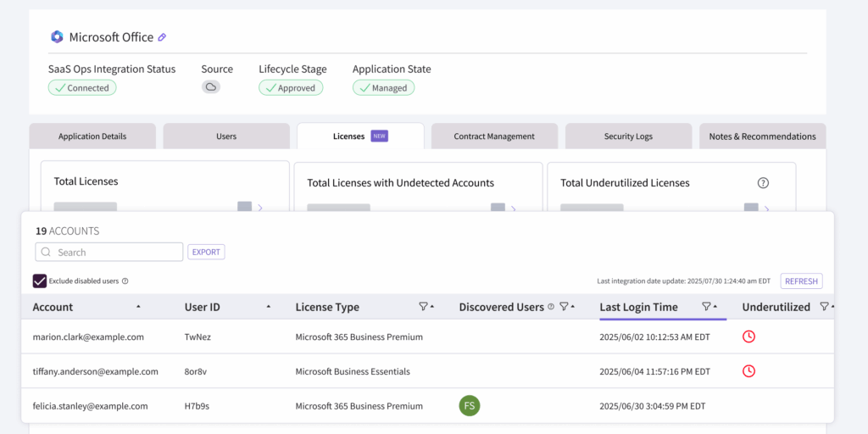Viewport: 868px width, 434px height.
Task: Click the accounts Search input field
Action: tap(109, 252)
